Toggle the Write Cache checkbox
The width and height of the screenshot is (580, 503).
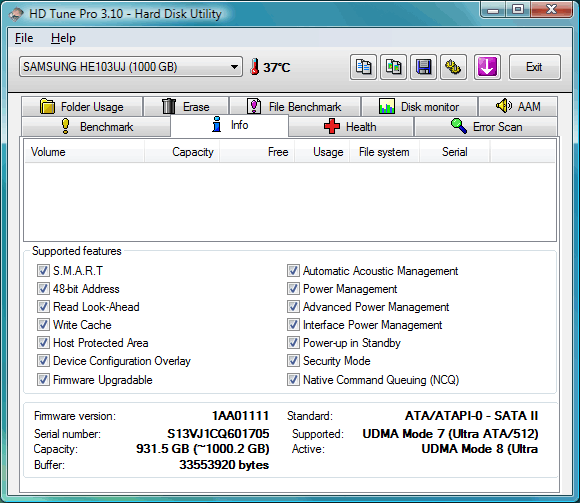[x=43, y=324]
